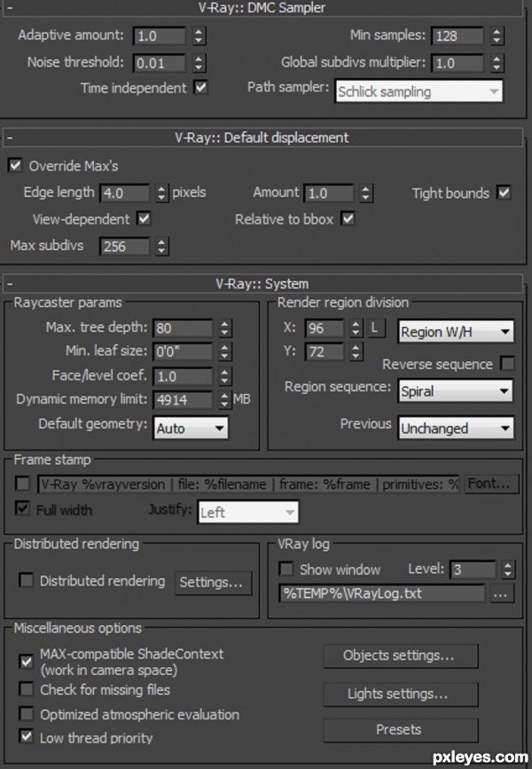Open the Region sequence Spiral dropdown

[456, 391]
